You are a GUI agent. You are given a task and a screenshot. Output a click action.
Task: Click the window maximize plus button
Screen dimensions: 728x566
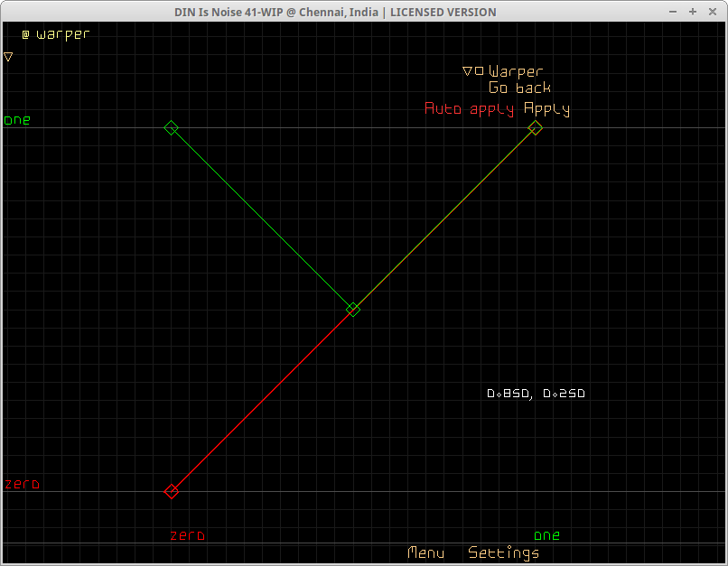[x=693, y=12]
